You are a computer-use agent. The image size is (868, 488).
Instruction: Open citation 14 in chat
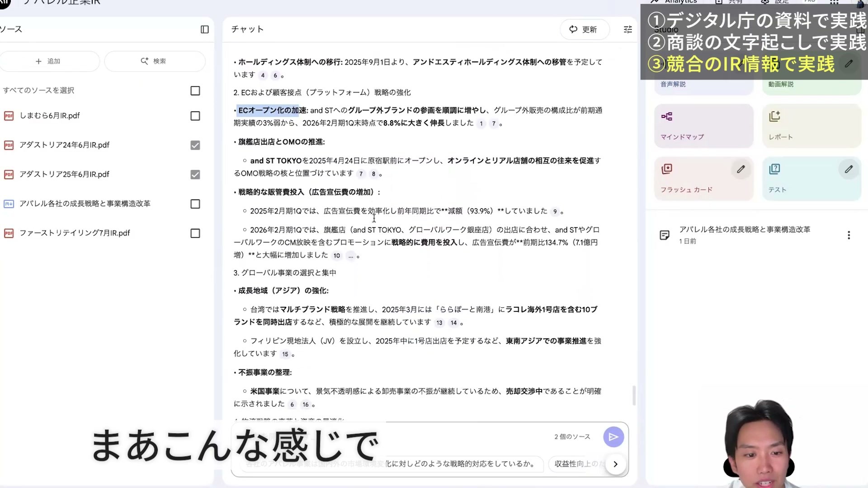(x=453, y=323)
